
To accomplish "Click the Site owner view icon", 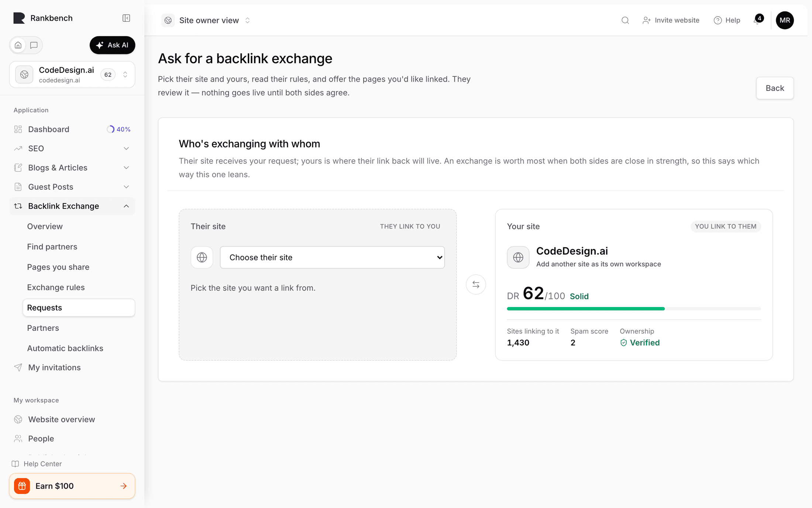I will click(x=168, y=20).
